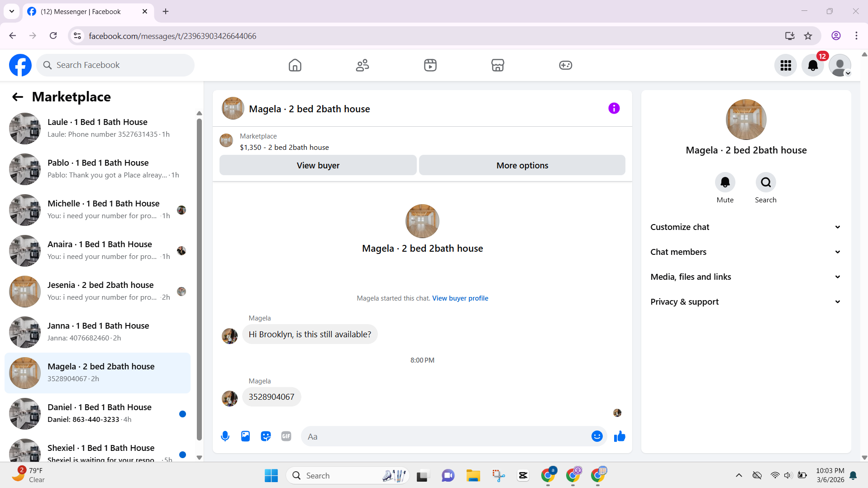Record a voice clip with microphone icon

pyautogui.click(x=225, y=436)
